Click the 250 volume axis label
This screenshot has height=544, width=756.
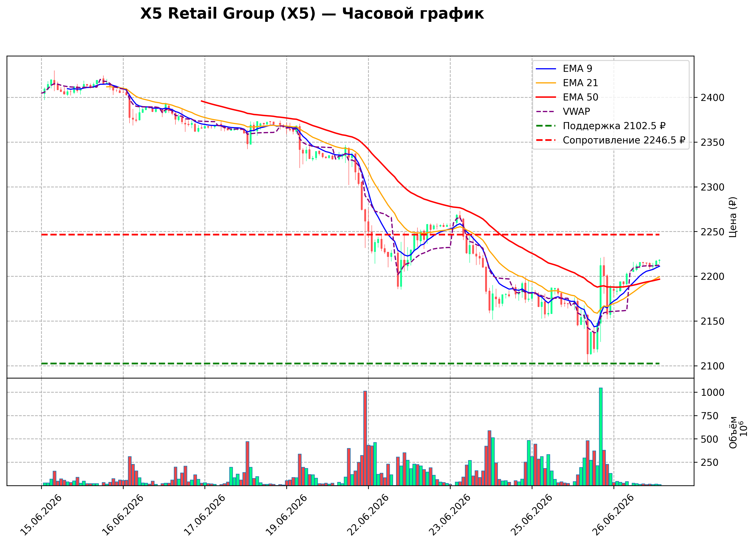point(709,463)
